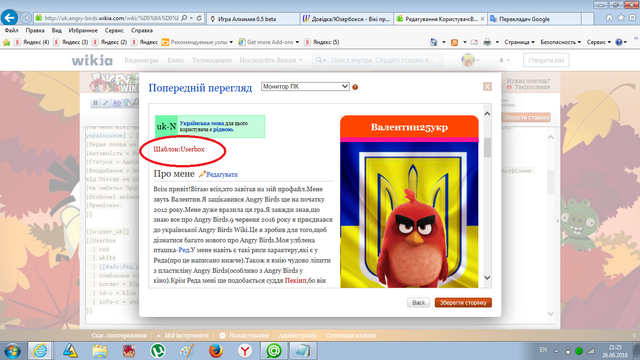Image resolution: width=640 pixels, height=360 pixels.
Task: Open IE Tools gear icon
Action: [x=632, y=18]
